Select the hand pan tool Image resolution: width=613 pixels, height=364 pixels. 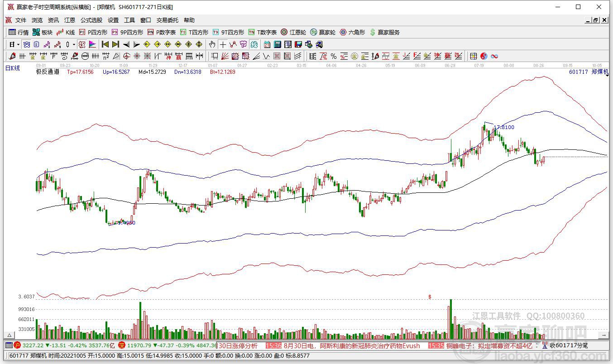coord(212,44)
